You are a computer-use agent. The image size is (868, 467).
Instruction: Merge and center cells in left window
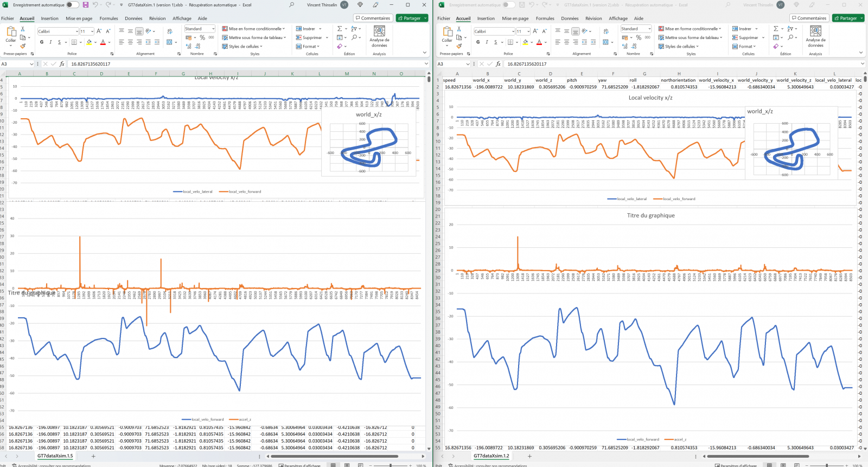coord(170,42)
